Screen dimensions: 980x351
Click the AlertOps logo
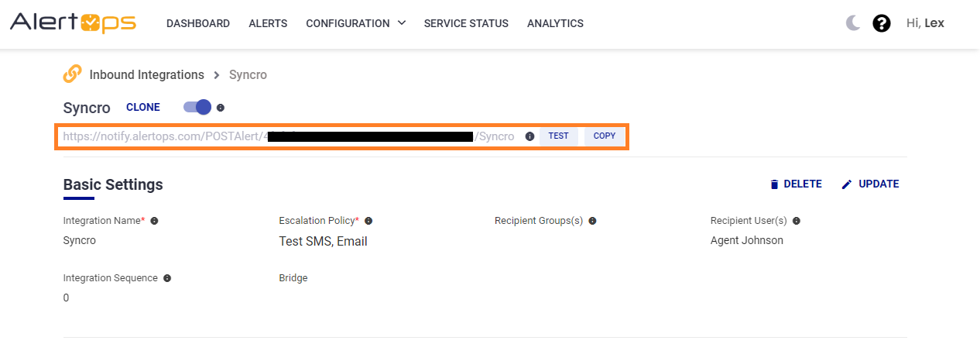73,22
